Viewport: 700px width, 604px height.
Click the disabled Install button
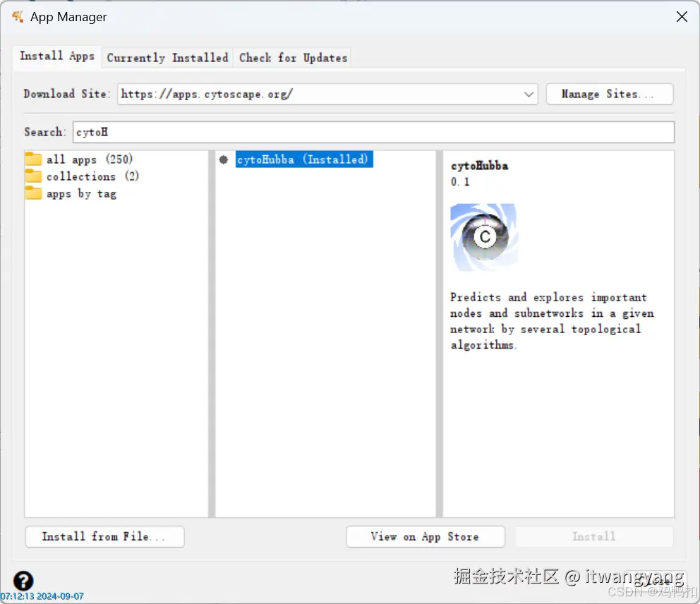pos(594,536)
